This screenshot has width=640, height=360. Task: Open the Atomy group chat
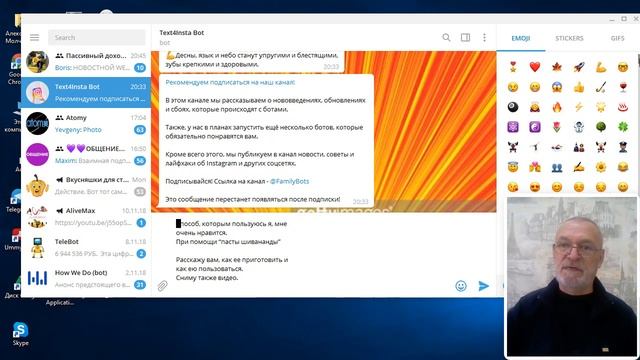coord(86,123)
